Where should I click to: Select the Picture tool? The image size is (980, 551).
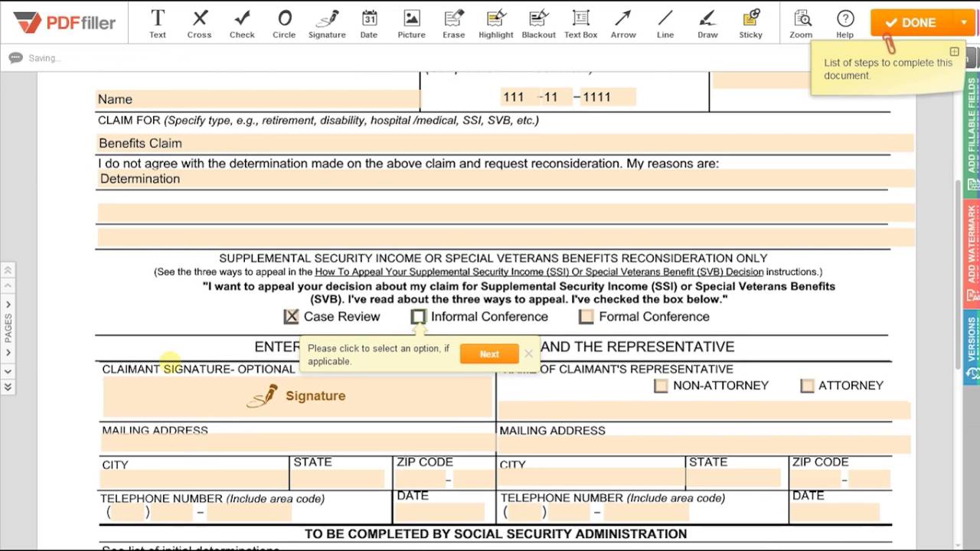(x=411, y=23)
